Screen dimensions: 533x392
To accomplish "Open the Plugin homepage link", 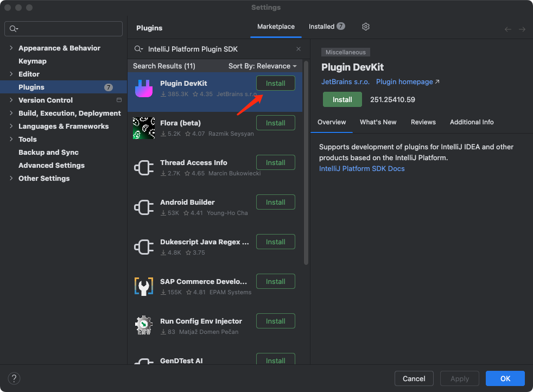I will tap(408, 82).
